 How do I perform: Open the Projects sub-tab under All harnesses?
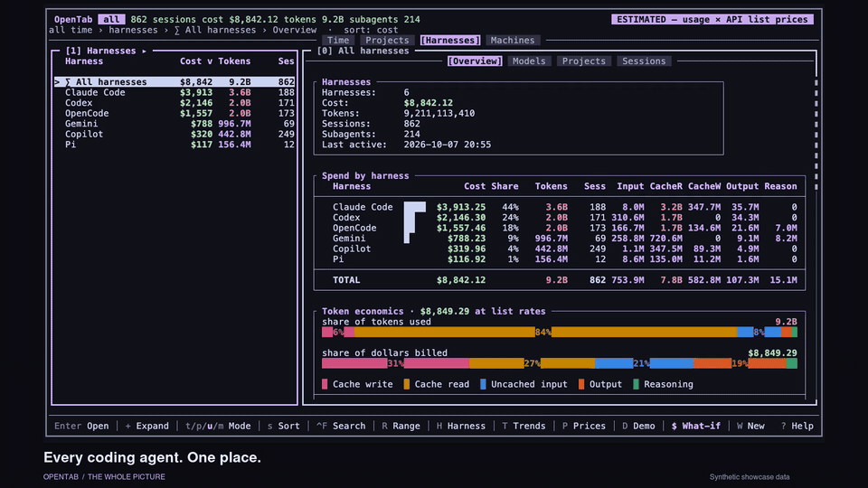(x=583, y=61)
